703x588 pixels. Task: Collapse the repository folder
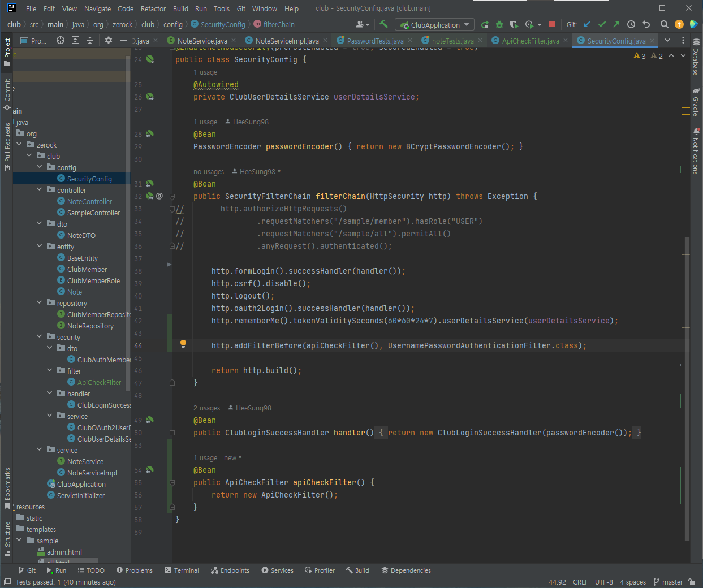click(40, 303)
